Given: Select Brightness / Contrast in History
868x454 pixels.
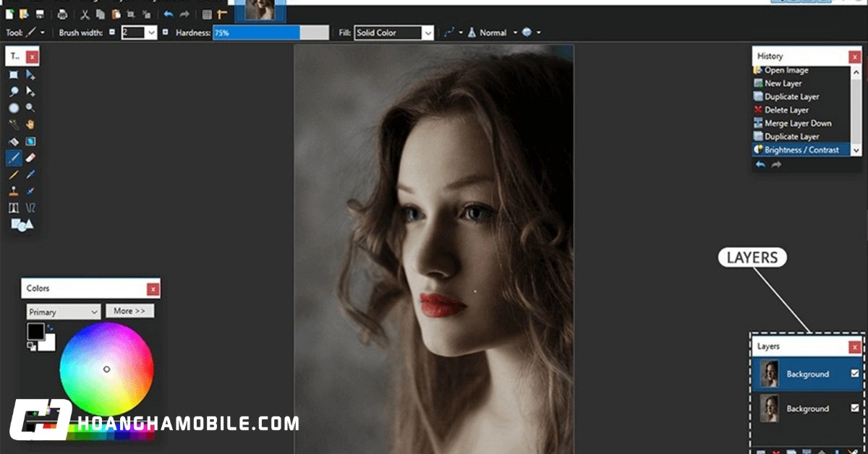Looking at the screenshot, I should (x=801, y=150).
